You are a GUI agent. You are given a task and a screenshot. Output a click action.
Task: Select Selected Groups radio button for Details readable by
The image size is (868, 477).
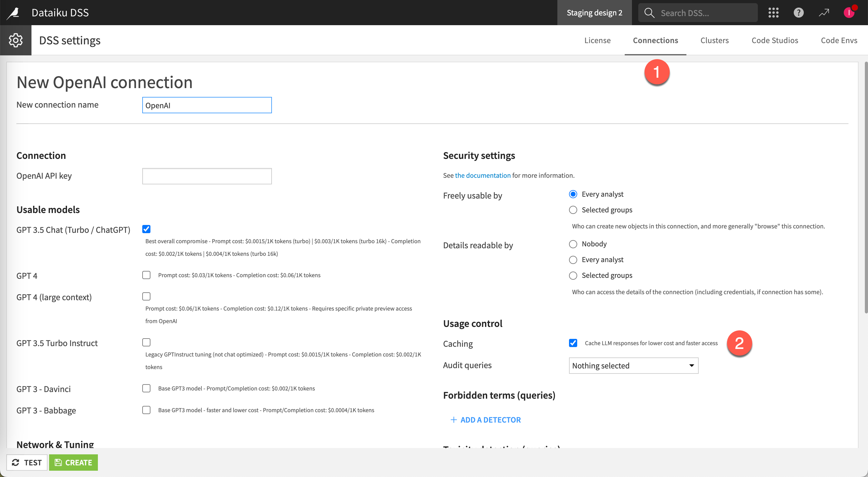572,274
